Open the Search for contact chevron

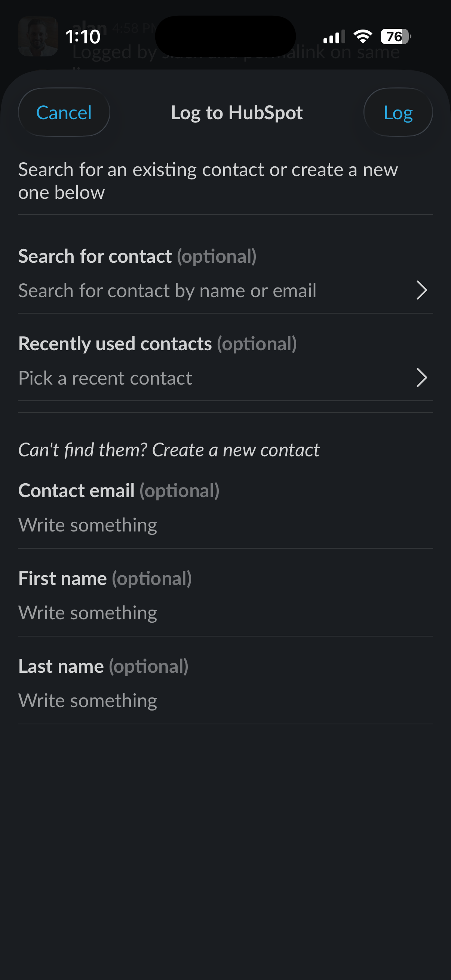pos(421,291)
